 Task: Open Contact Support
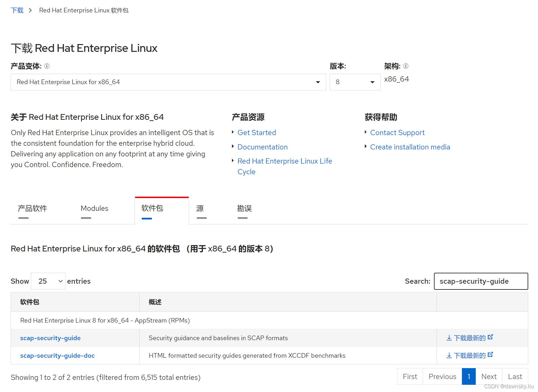pos(397,132)
